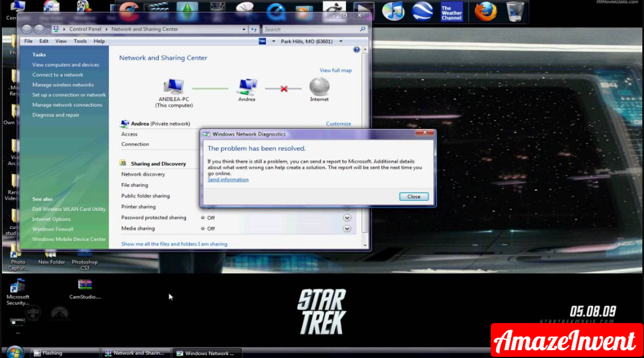This screenshot has width=644, height=358.
Task: Click the Network discovery row label
Action: coord(143,174)
